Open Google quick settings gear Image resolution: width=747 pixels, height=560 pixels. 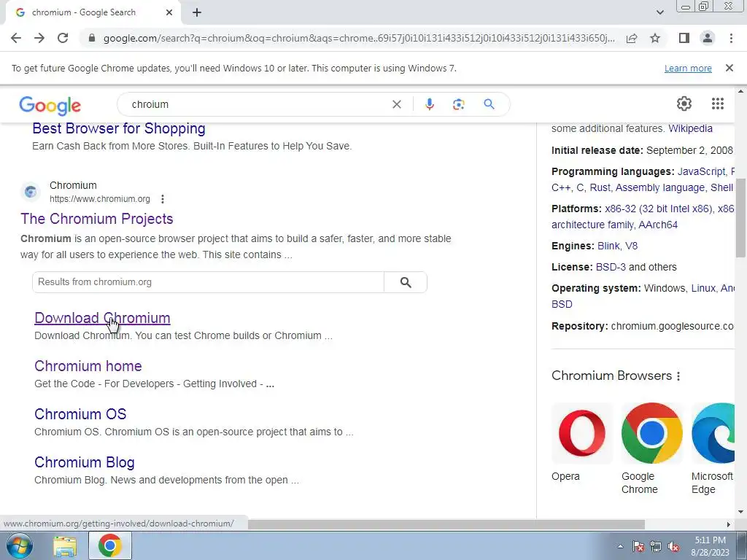[684, 104]
